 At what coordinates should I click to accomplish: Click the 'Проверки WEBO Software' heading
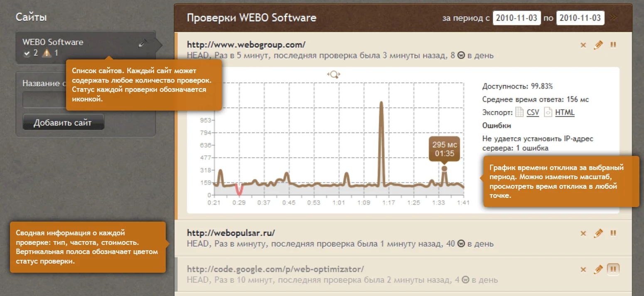(x=251, y=18)
